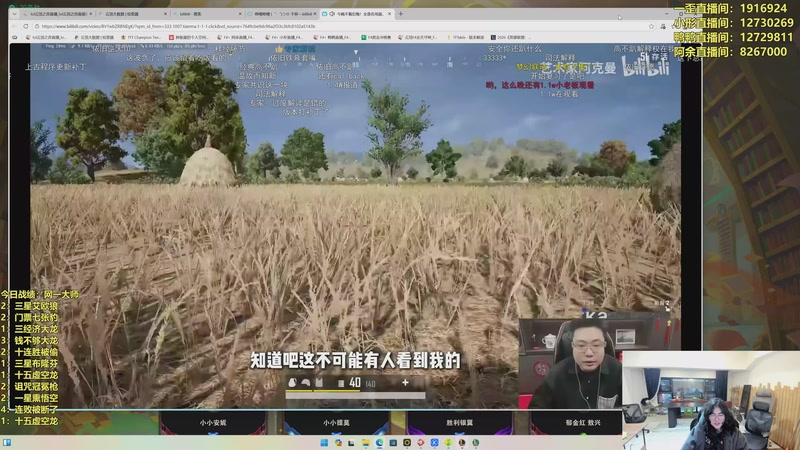Click the 阿余直播间 room number text
The image size is (800, 450).
tap(731, 52)
